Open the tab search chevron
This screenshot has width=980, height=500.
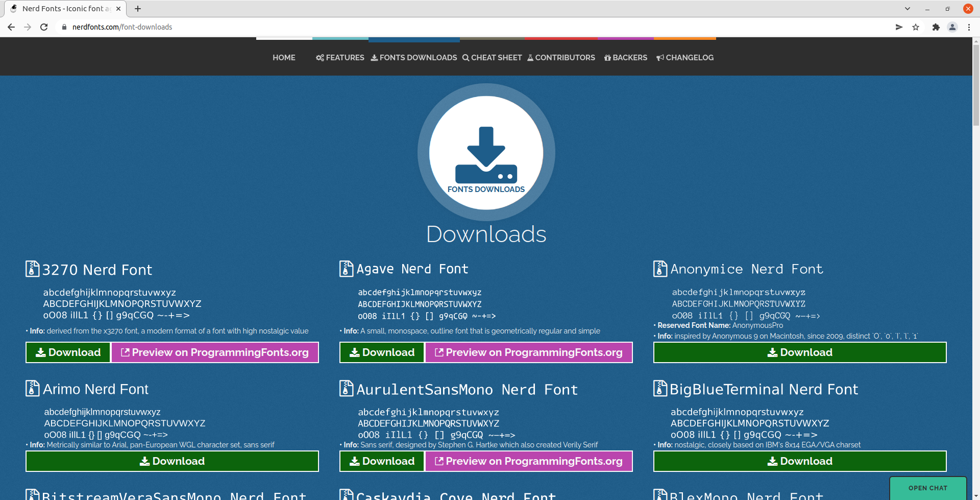pos(908,9)
